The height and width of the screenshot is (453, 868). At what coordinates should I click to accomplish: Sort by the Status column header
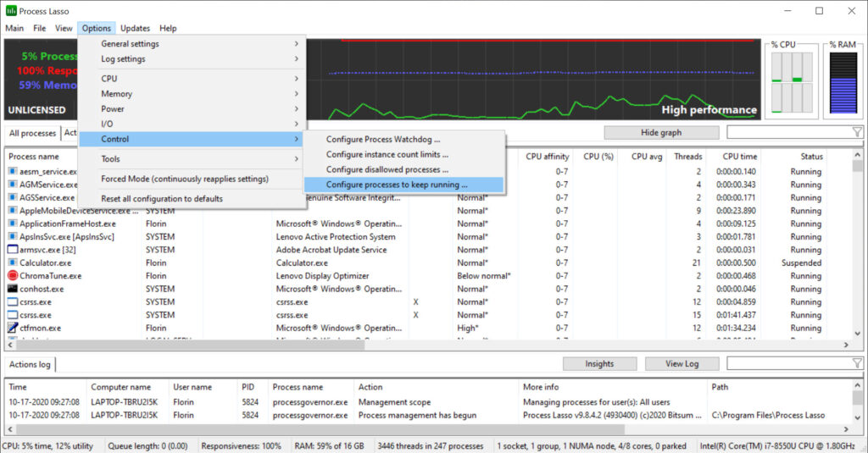click(x=811, y=157)
